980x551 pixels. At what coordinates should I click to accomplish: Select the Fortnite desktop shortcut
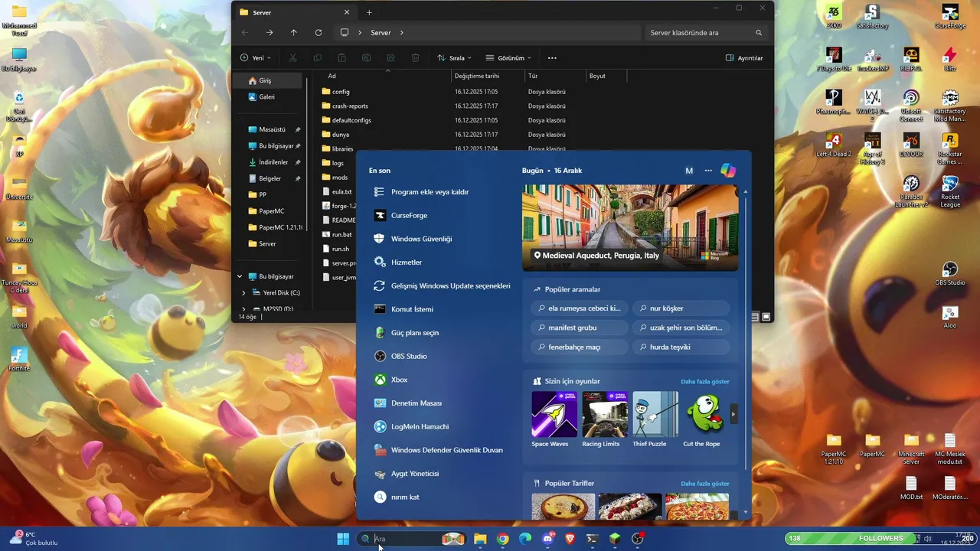click(x=19, y=359)
